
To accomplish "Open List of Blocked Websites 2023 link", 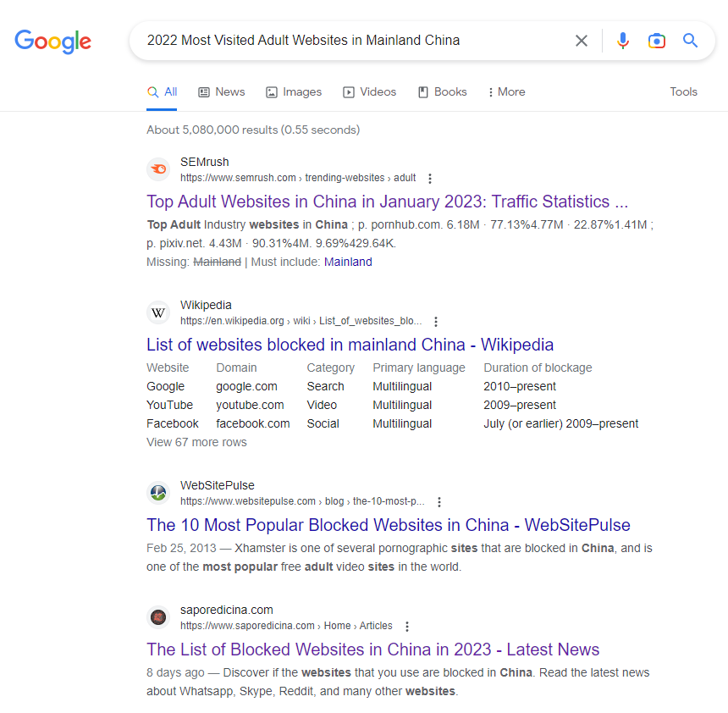I will [x=372, y=649].
